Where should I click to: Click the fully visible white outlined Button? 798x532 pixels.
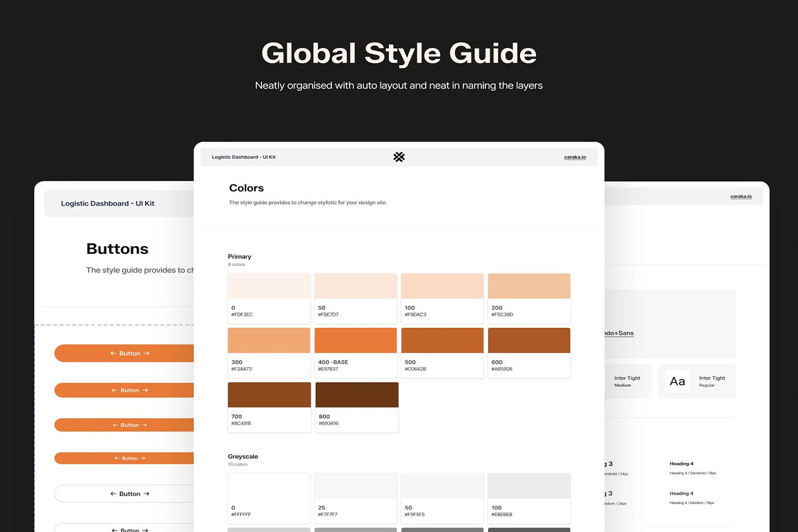click(x=124, y=493)
